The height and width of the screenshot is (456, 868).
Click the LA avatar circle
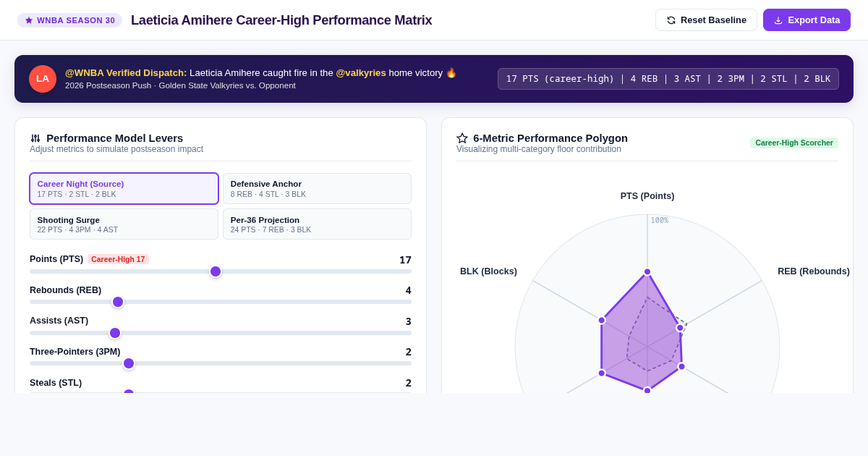(x=43, y=79)
